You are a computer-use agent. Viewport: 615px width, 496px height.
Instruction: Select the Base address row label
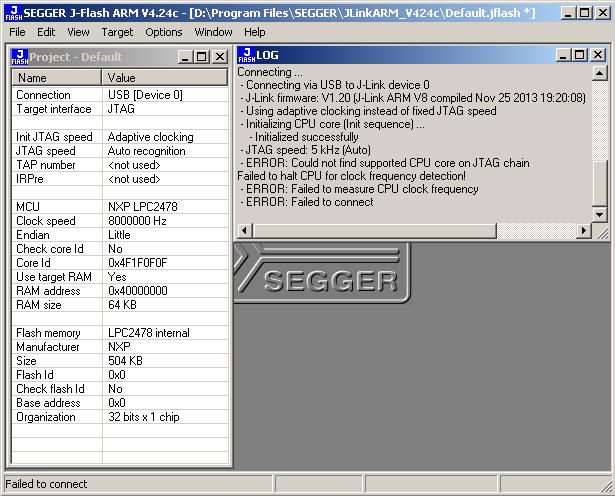click(x=48, y=403)
